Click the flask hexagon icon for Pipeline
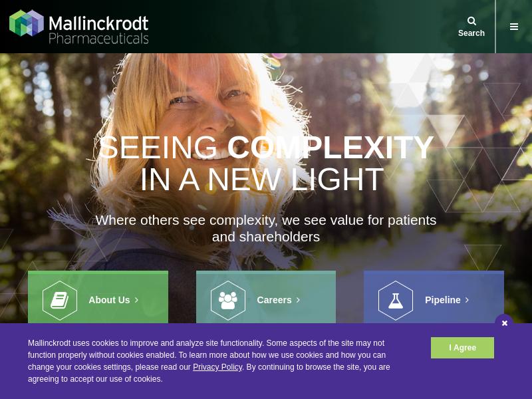The image size is (532, 399). [396, 301]
